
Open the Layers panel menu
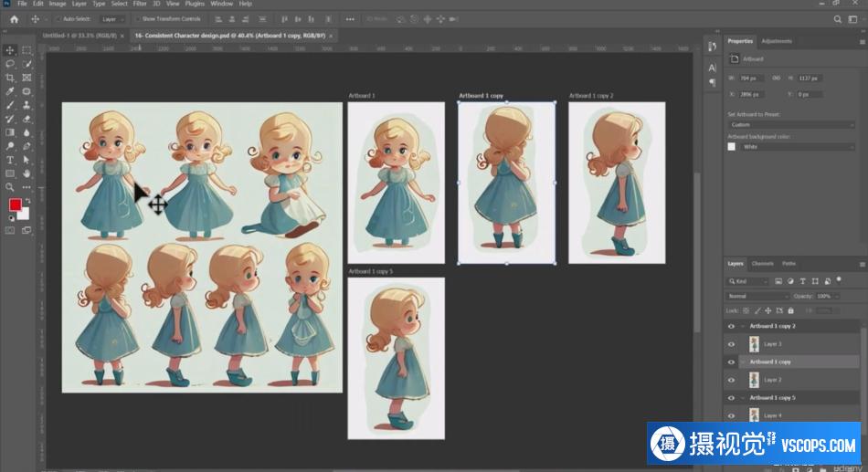coord(862,264)
